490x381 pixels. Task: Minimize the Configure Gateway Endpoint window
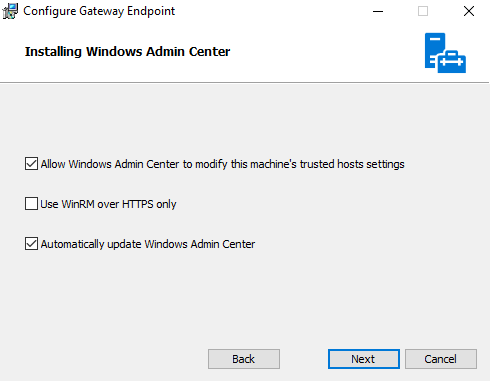(378, 11)
